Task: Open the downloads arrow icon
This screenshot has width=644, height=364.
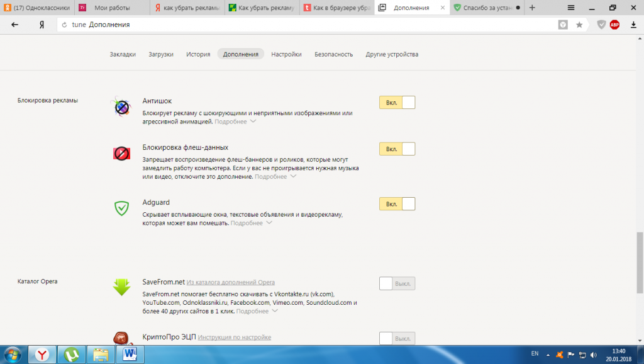Action: 633,25
